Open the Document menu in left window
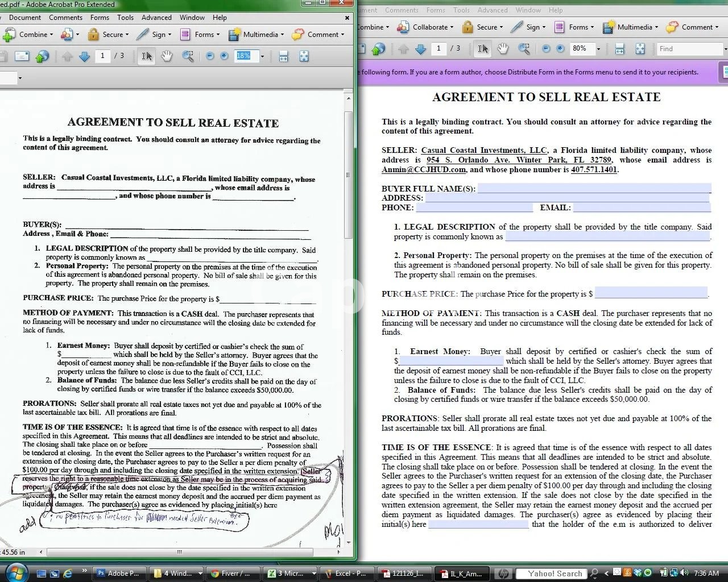The width and height of the screenshot is (728, 582). click(x=24, y=18)
